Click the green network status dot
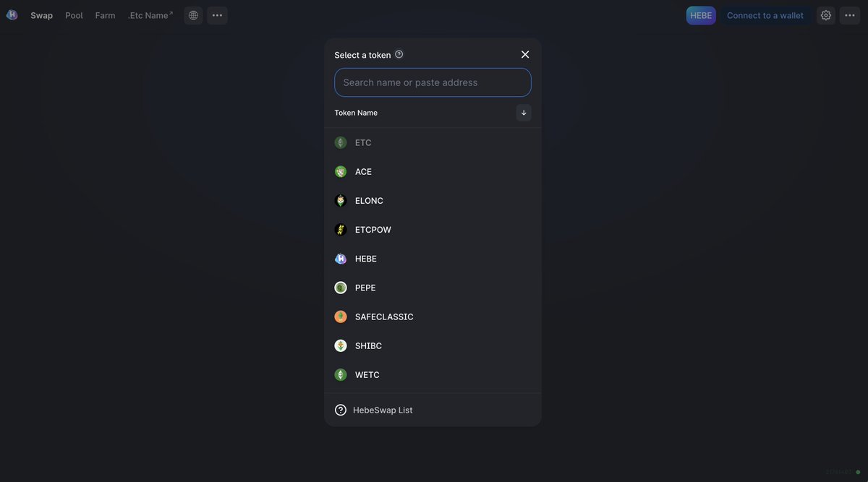Image resolution: width=868 pixels, height=482 pixels. [x=858, y=472]
